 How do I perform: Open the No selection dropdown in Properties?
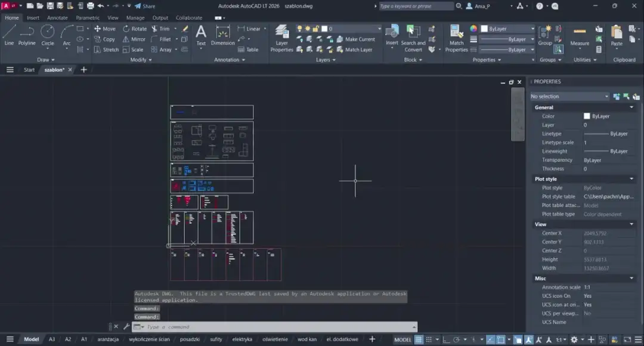coord(569,96)
